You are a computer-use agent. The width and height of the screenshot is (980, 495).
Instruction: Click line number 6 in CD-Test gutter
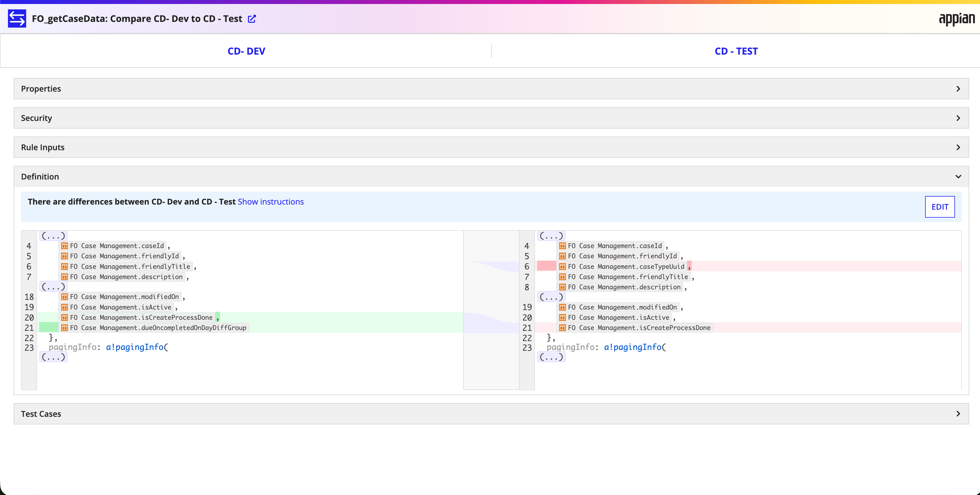tap(526, 266)
